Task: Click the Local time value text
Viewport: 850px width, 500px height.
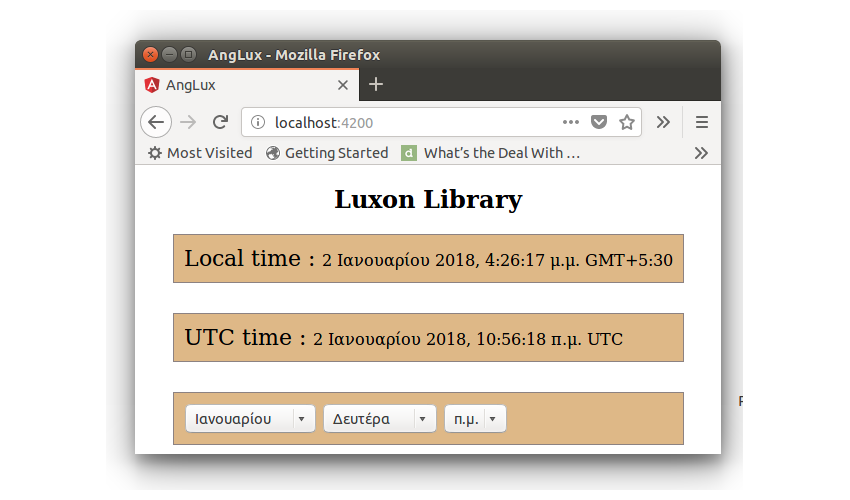Action: pos(497,260)
